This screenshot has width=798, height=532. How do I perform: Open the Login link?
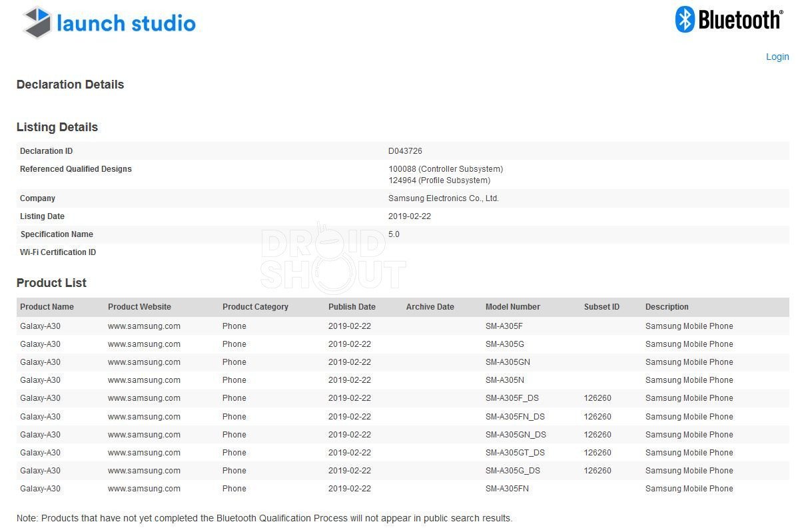(x=777, y=57)
